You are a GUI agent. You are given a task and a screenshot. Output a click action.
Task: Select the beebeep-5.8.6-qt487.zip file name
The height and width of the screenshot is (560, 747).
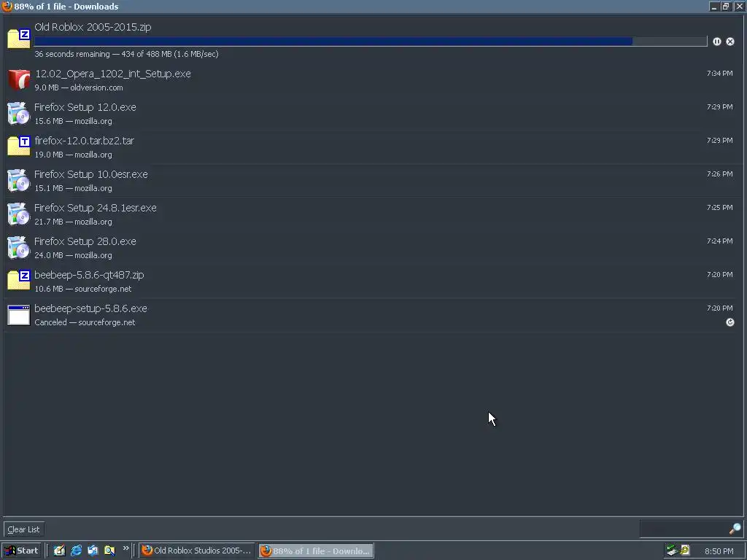(89, 275)
